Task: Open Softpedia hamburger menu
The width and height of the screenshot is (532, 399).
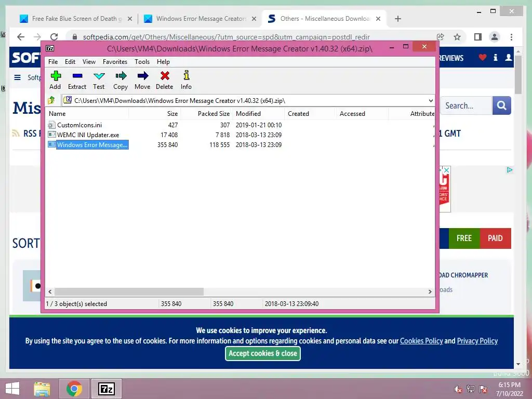Action: coord(17,77)
